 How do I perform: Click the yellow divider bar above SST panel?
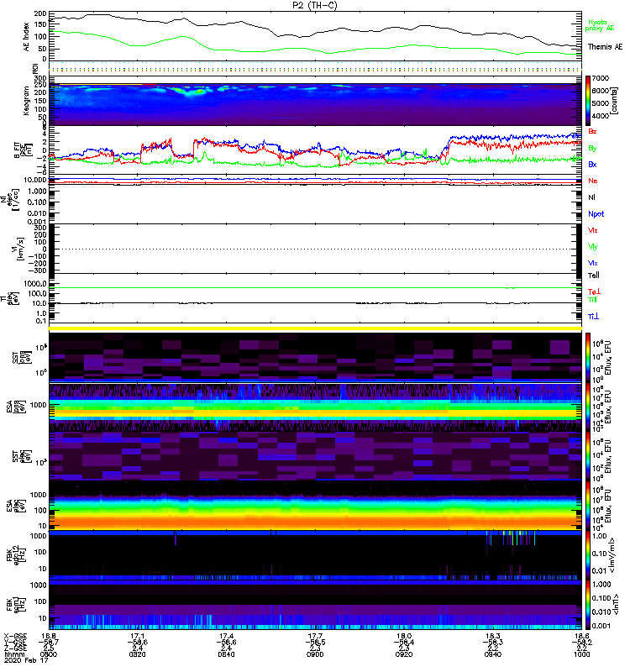tap(315, 328)
